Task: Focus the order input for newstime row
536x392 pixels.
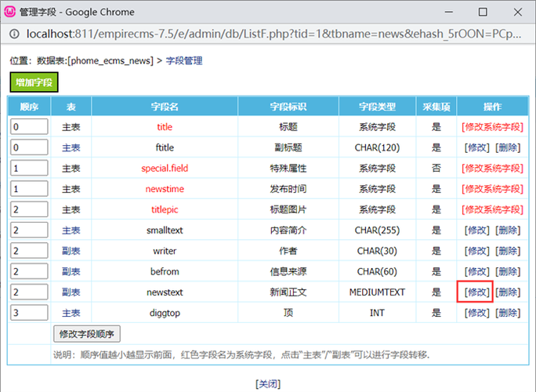Action: point(29,188)
